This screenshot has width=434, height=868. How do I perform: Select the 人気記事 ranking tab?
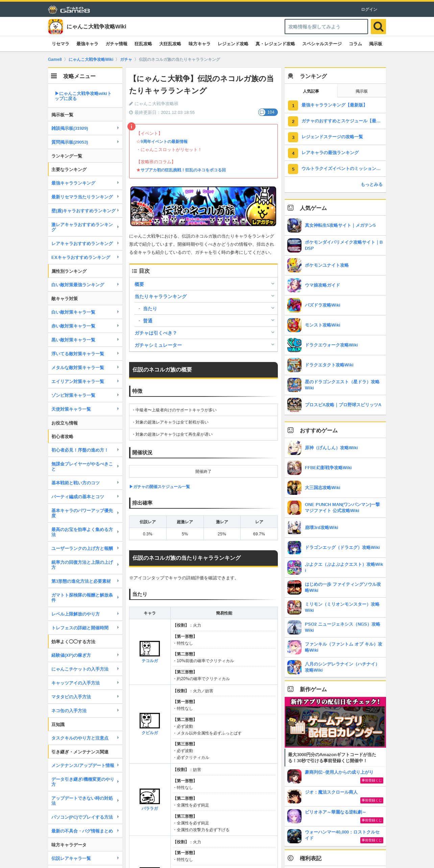pos(311,91)
